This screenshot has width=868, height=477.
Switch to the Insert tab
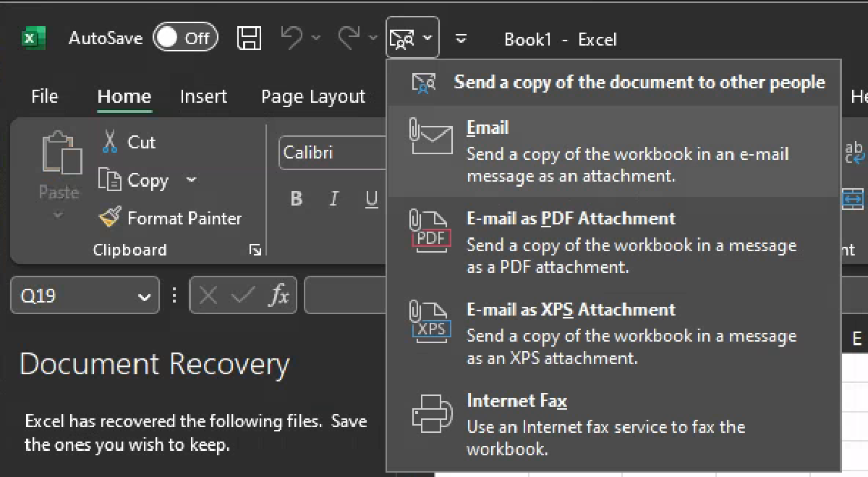pyautogui.click(x=203, y=96)
